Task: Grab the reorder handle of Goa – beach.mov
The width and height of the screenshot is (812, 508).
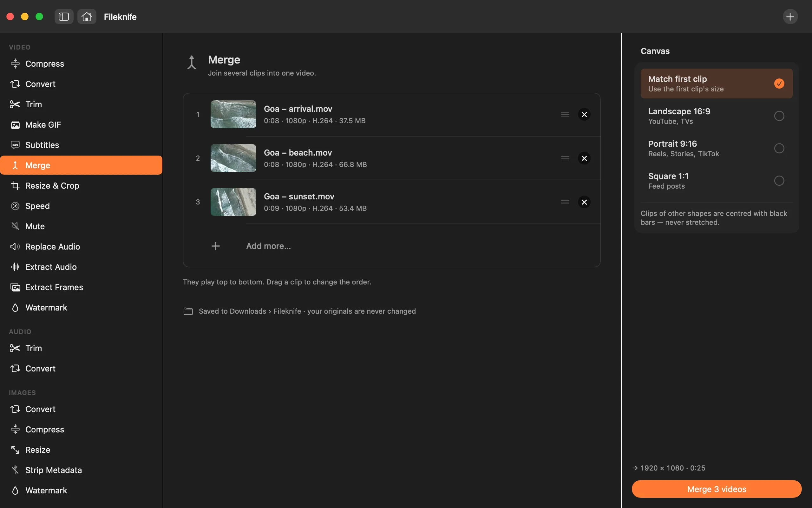Action: point(565,158)
